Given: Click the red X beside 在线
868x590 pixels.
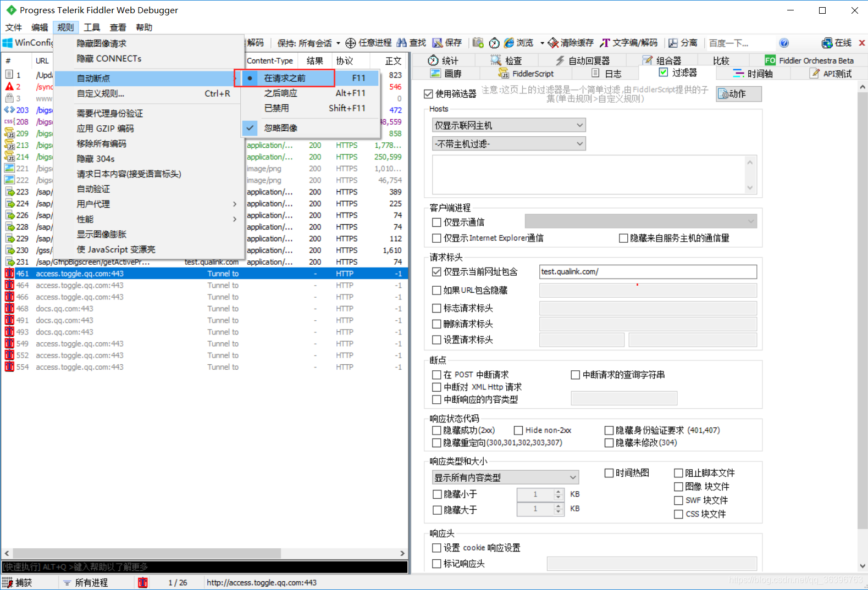Looking at the screenshot, I should (862, 43).
